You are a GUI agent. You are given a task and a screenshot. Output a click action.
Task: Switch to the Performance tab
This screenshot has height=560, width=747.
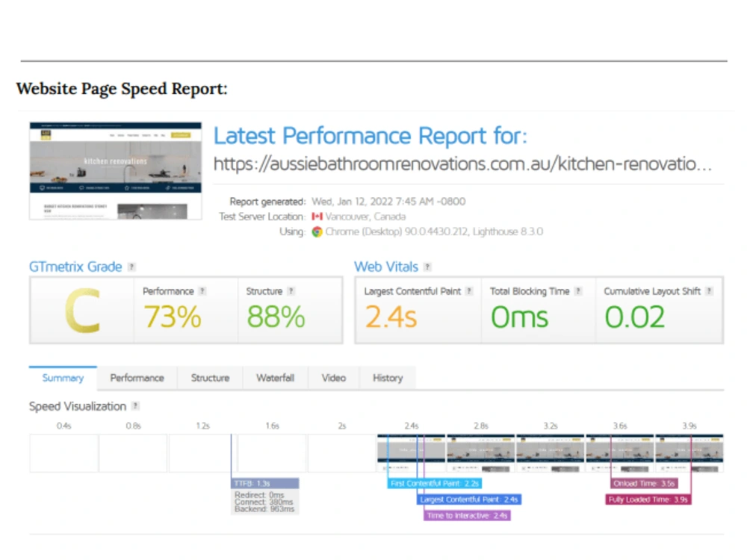tap(137, 378)
